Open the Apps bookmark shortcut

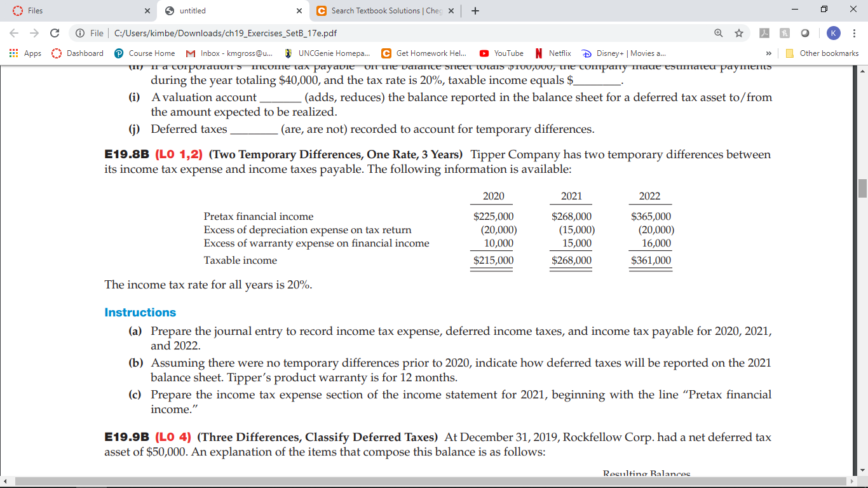25,53
